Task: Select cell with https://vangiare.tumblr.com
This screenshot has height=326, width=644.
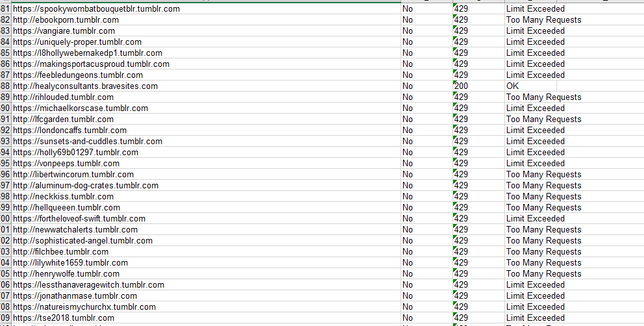Action: (206, 31)
